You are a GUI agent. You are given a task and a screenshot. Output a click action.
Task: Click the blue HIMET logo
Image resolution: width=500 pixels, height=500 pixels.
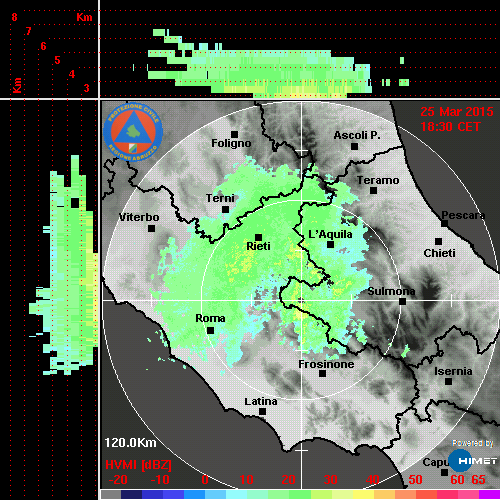[x=472, y=461]
